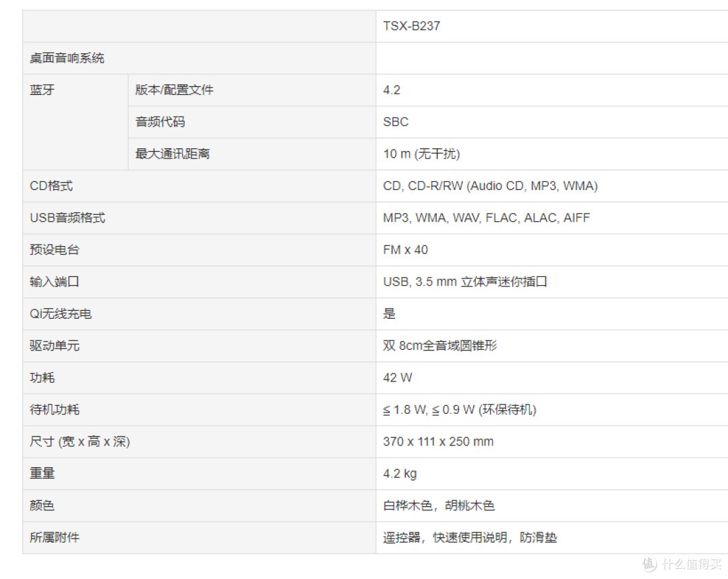Select the MP3, WMA, WAV, FLAC value
Viewport: 728px width, 579px height.
click(x=487, y=218)
